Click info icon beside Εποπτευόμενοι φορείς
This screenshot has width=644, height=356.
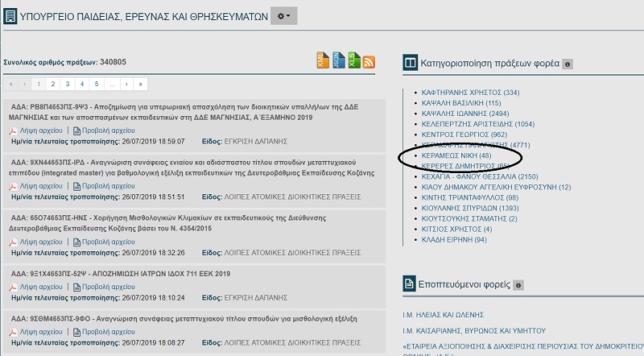[518, 285]
